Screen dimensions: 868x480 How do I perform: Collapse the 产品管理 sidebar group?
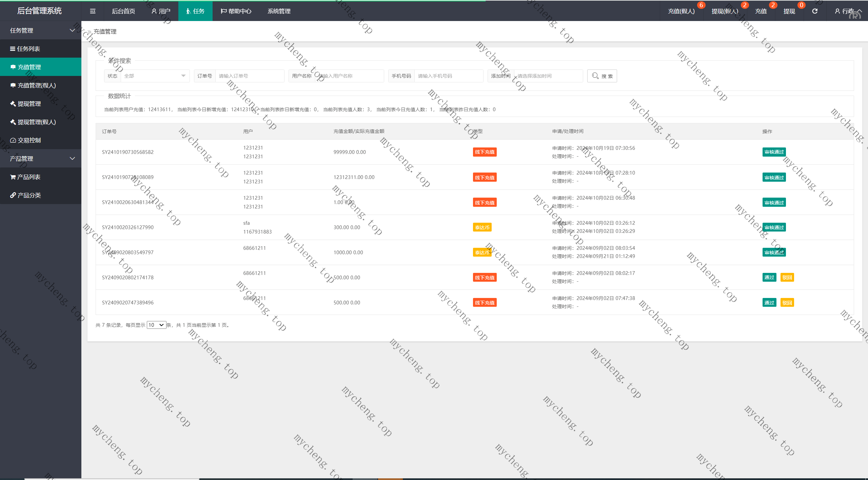tap(41, 159)
